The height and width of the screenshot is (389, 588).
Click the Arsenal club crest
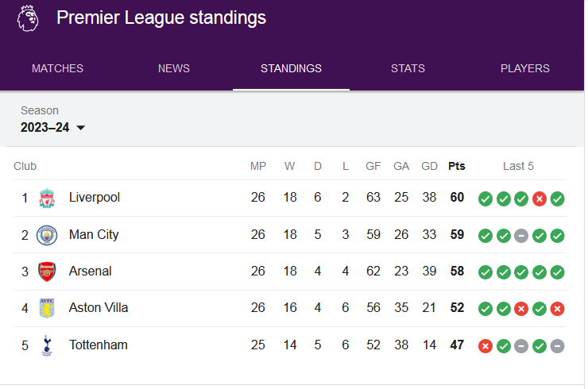pos(47,272)
